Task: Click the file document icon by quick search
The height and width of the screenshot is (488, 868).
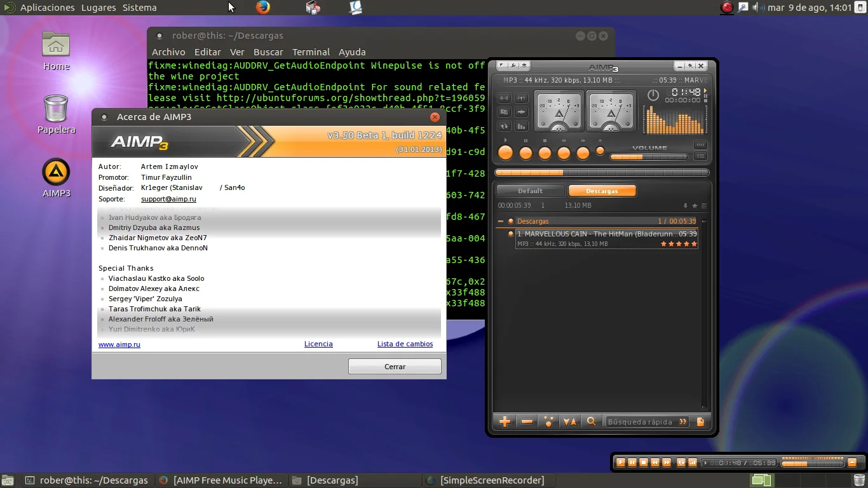Action: pyautogui.click(x=700, y=421)
